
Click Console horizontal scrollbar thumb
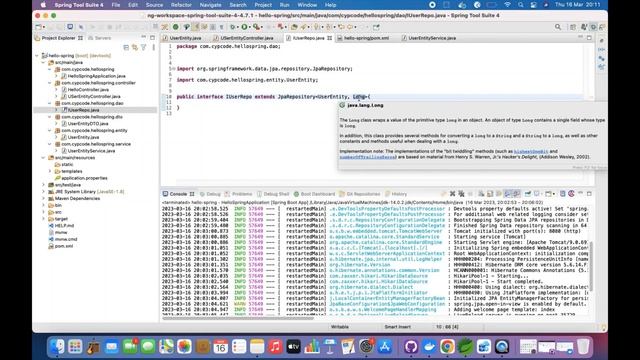pyautogui.click(x=238, y=318)
